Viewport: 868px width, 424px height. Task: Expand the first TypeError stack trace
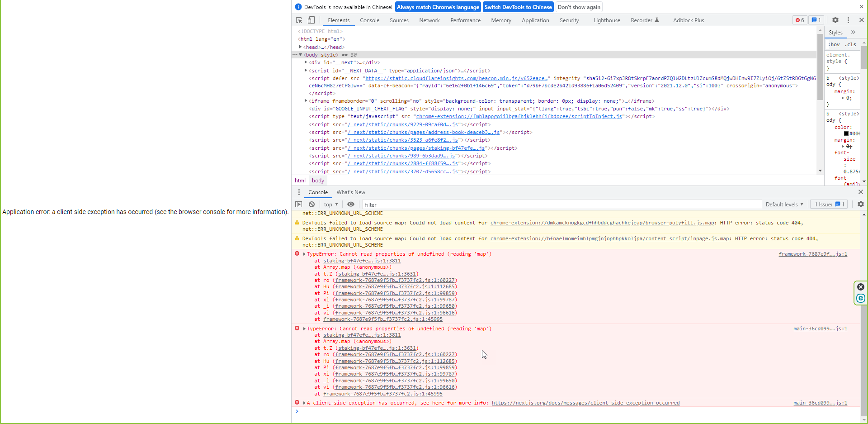tap(304, 254)
